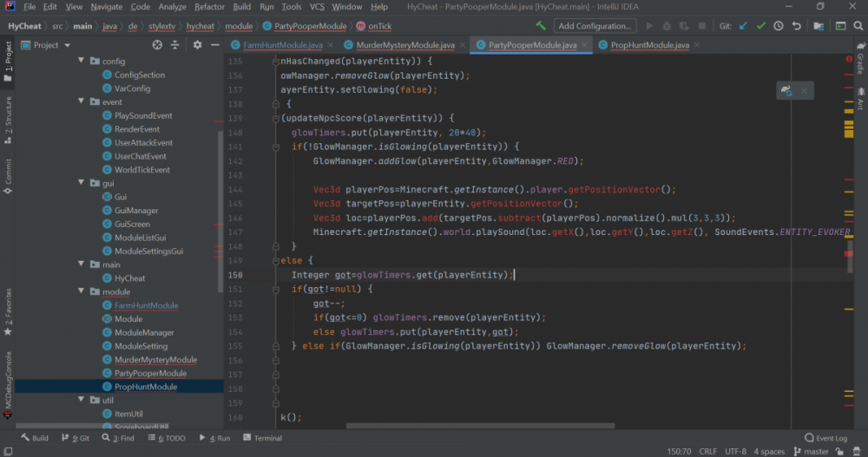868x457 pixels.
Task: Open the MCDebugConsole tool window stripe
Action: pos(8,385)
